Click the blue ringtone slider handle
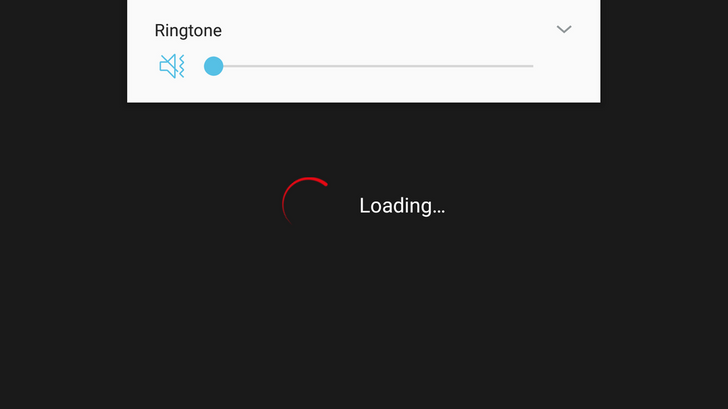Image resolution: width=728 pixels, height=409 pixels. pyautogui.click(x=214, y=66)
